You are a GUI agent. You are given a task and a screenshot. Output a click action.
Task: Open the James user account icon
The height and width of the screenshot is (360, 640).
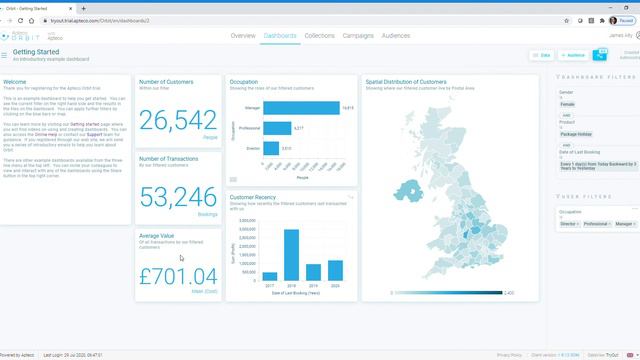pos(638,36)
